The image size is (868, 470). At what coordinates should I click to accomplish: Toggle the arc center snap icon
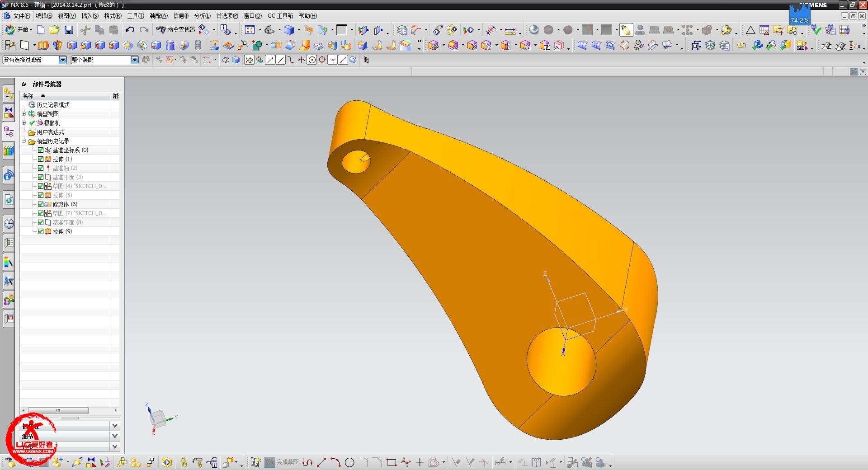311,60
